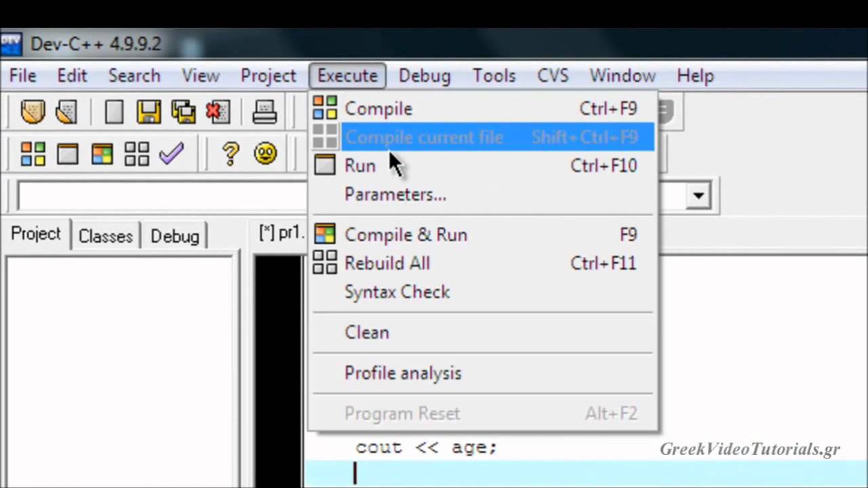Click inside the wide empty combo box field
This screenshot has height=488, width=868.
point(163,197)
